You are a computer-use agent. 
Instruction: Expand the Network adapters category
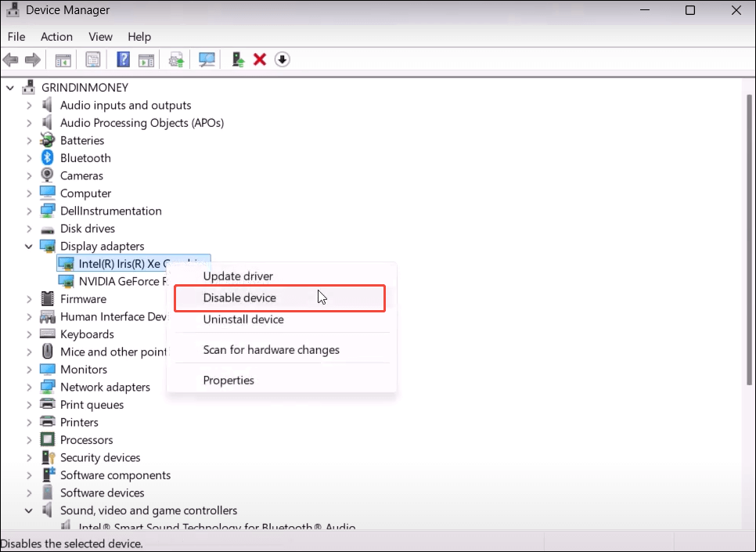coord(29,387)
